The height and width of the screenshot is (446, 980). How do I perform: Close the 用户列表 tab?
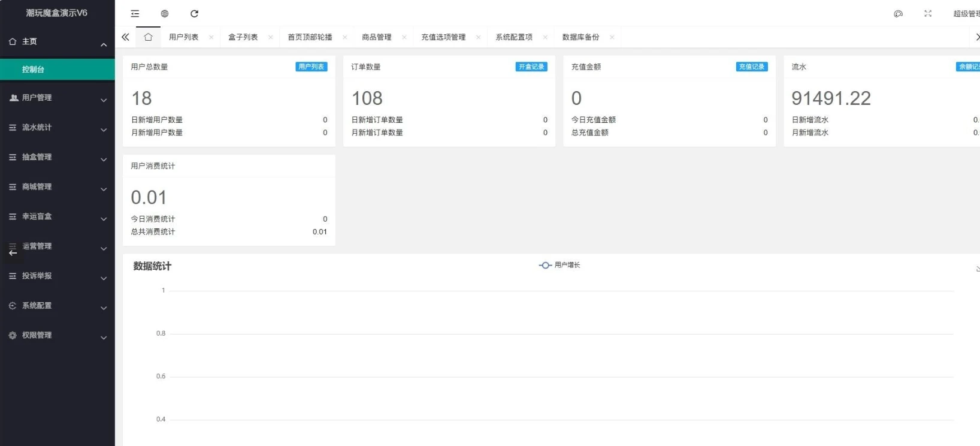pos(211,37)
